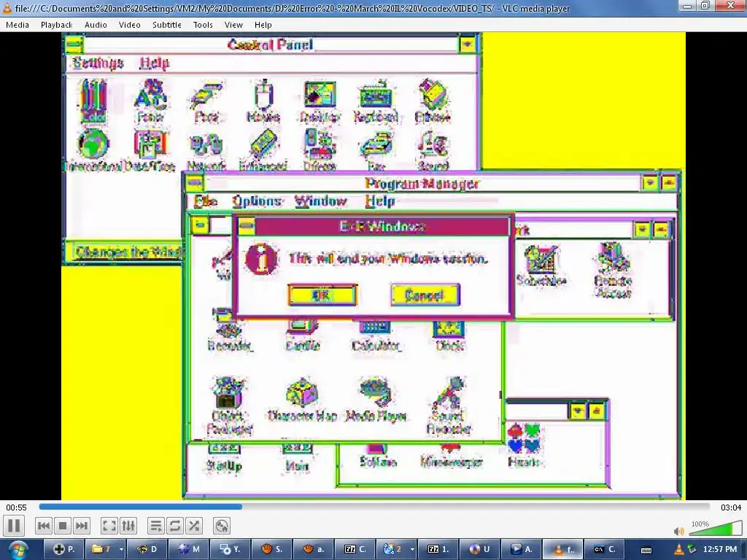Click the Sound icon in Control Panel
The image size is (747, 560).
[x=433, y=149]
